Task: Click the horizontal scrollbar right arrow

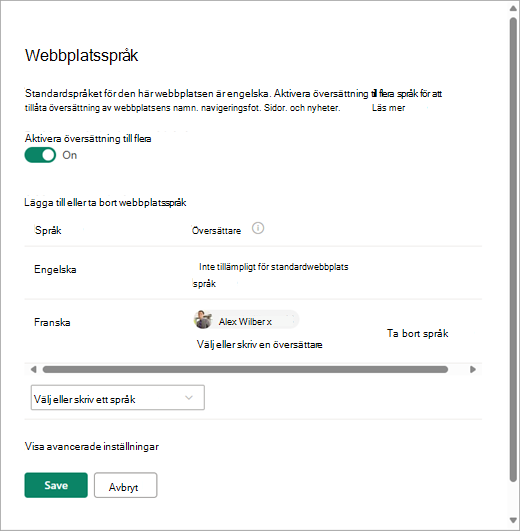Action: [x=473, y=369]
